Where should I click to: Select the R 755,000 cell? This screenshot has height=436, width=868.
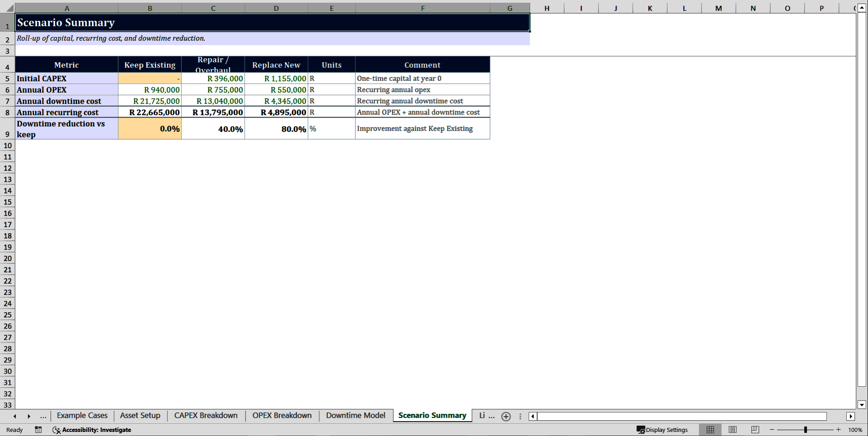coord(213,89)
